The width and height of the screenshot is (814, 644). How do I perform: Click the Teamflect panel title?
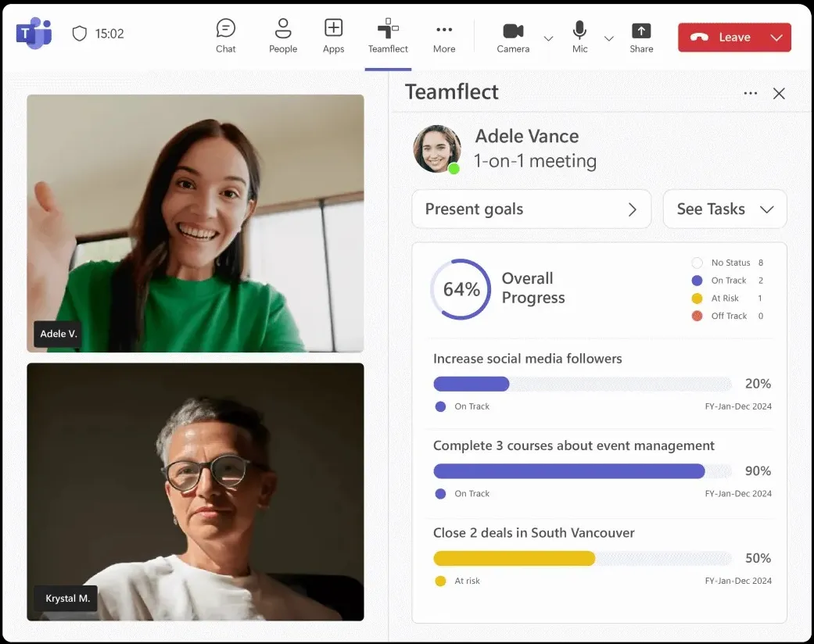tap(452, 92)
